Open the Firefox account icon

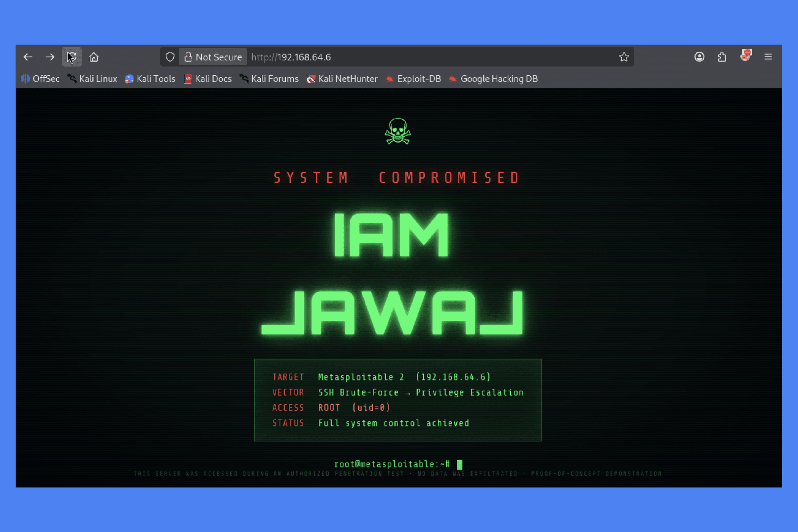pos(699,57)
